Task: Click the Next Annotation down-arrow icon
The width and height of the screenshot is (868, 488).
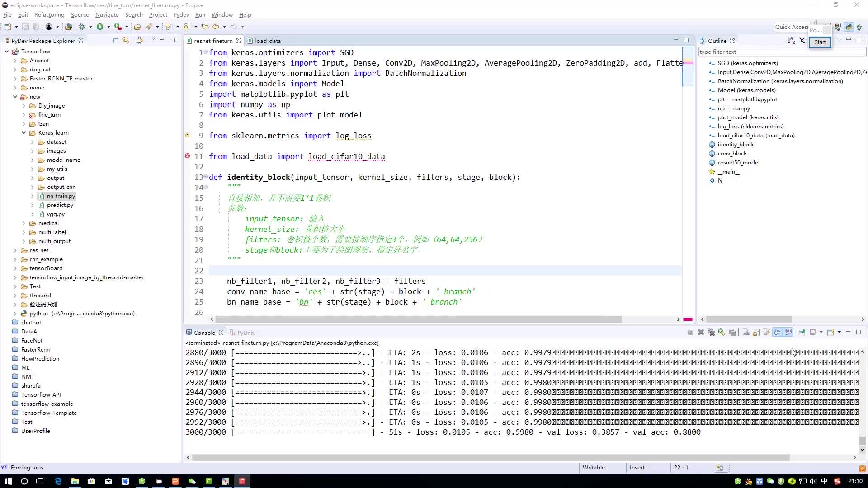Action: pyautogui.click(x=169, y=27)
